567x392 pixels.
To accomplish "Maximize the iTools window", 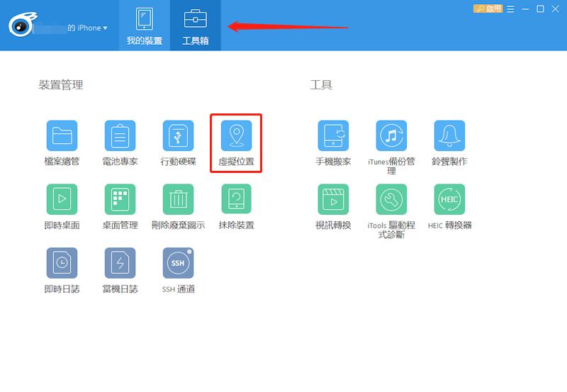I will pyautogui.click(x=540, y=9).
